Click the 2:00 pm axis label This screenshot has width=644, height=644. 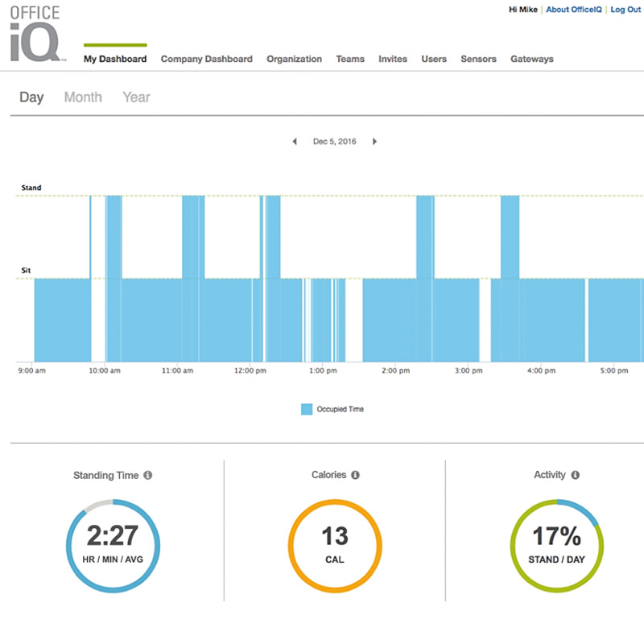(x=395, y=371)
